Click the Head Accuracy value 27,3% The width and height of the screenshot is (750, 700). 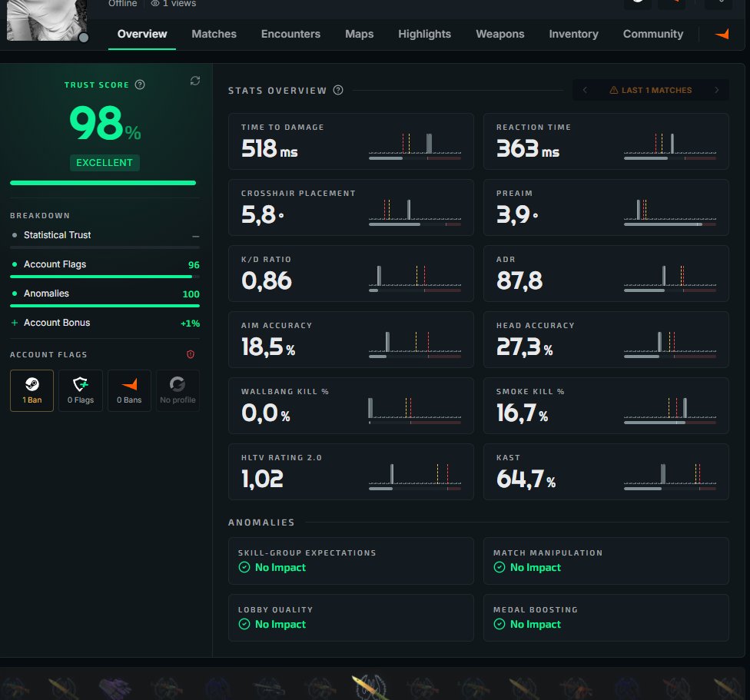click(x=524, y=347)
